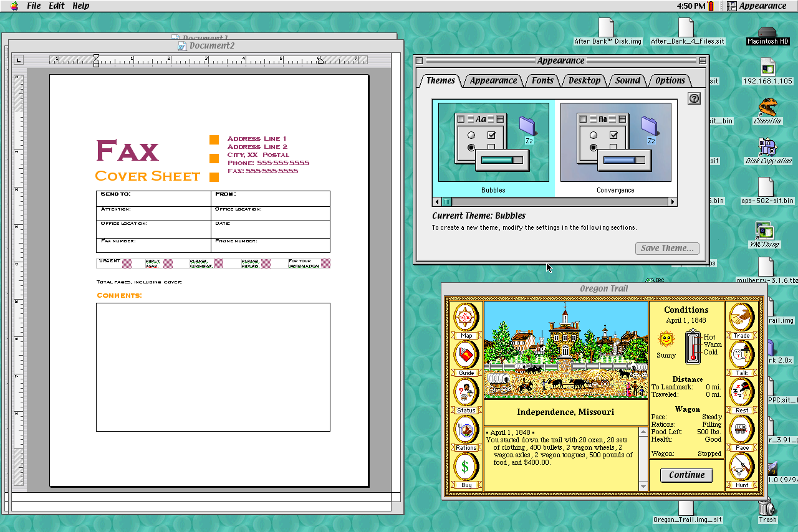Screen dimensions: 798x532
Task: Click the Appearance application menu icon
Action: [732, 6]
